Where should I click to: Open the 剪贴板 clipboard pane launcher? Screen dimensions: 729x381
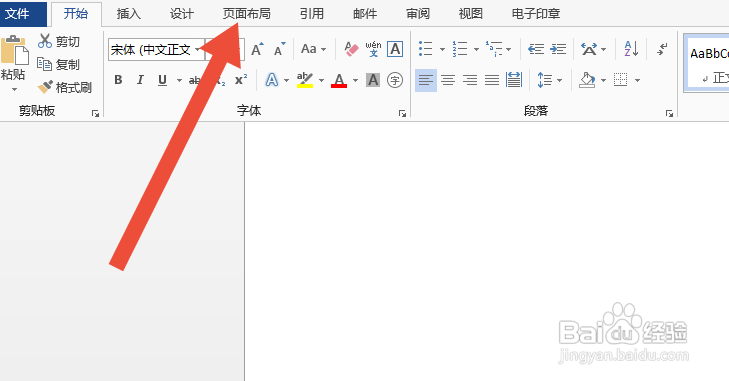pos(95,113)
